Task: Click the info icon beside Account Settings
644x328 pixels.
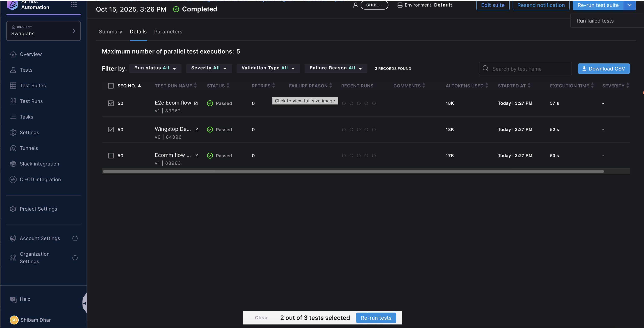Action: [75, 238]
